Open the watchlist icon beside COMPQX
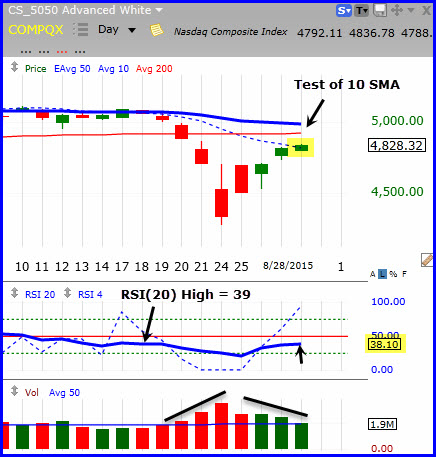 (x=81, y=29)
